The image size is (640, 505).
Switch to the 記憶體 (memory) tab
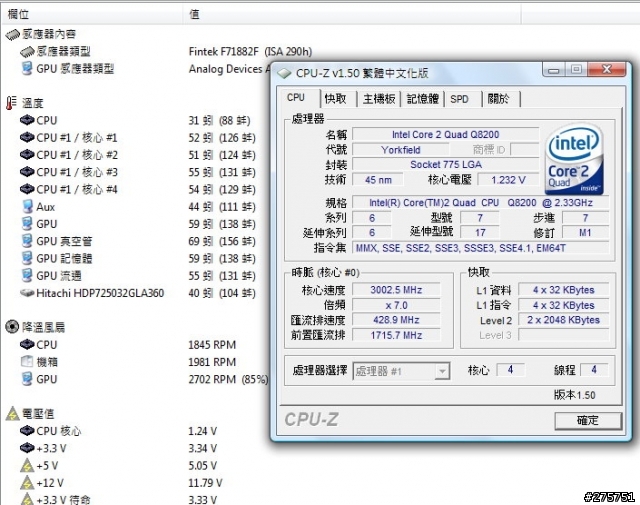(x=423, y=98)
